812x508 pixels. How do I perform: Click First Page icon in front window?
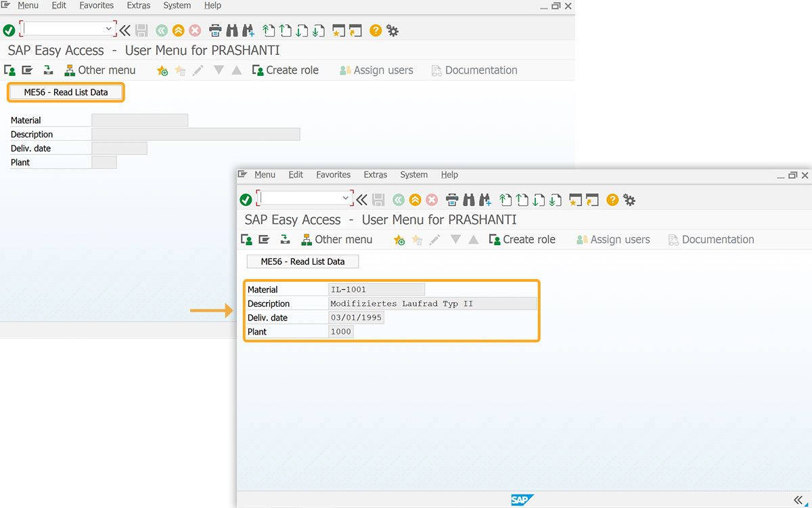505,200
